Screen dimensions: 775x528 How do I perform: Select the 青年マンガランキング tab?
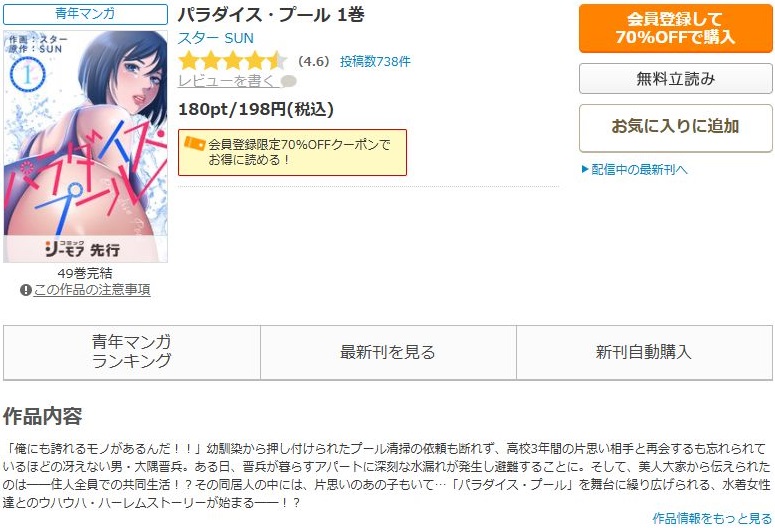click(x=132, y=352)
